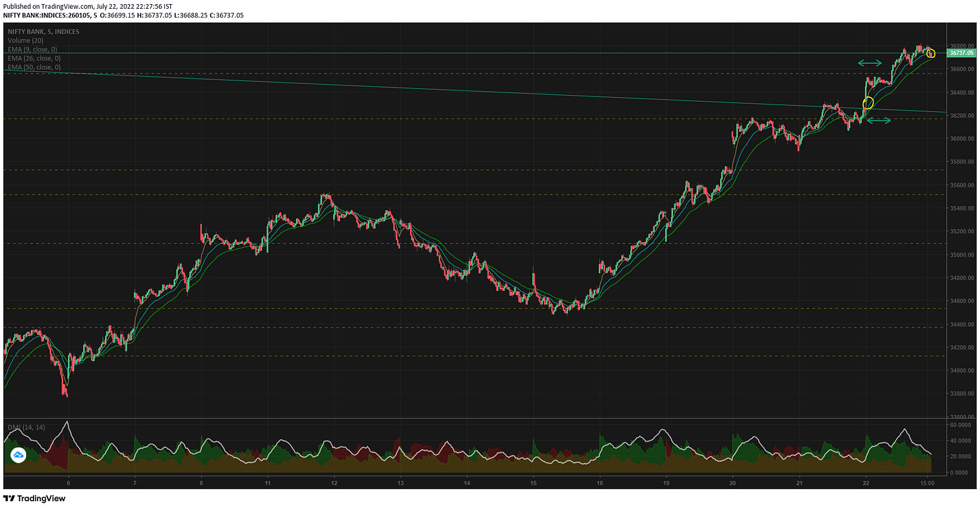This screenshot has width=980, height=508.
Task: Click the Published on TradingView.com link
Action: (44, 5)
